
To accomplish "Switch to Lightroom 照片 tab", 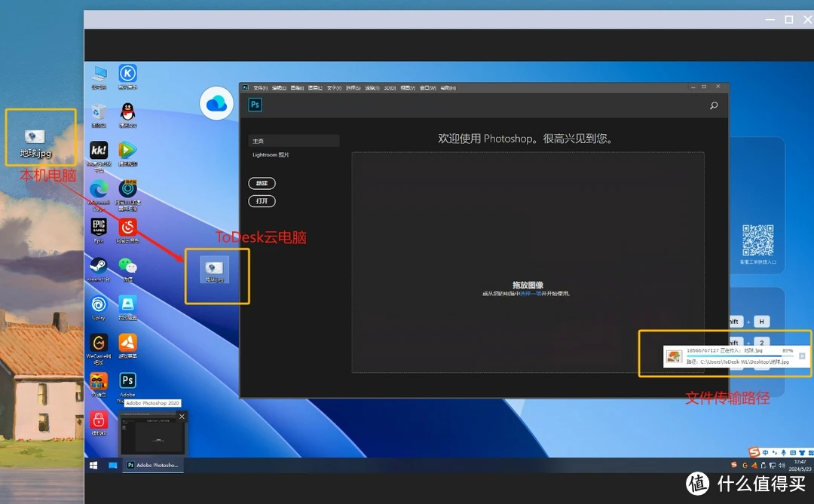I will point(271,155).
